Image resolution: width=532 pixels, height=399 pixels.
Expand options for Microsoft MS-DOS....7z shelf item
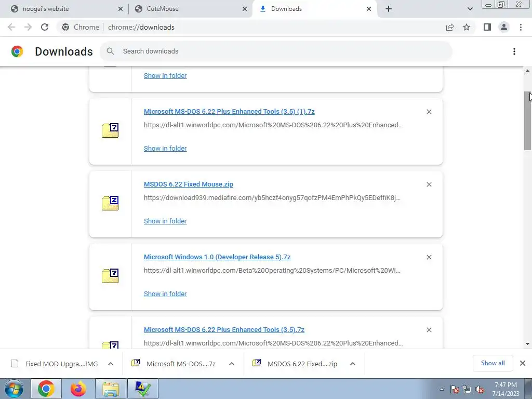click(232, 364)
